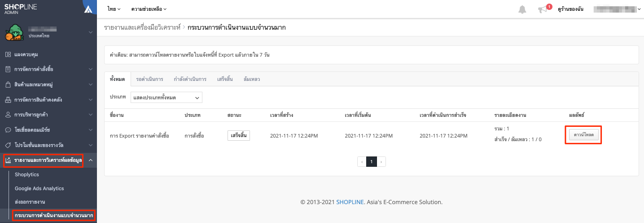
Task: Click the notification bell icon
Action: pyautogui.click(x=522, y=9)
